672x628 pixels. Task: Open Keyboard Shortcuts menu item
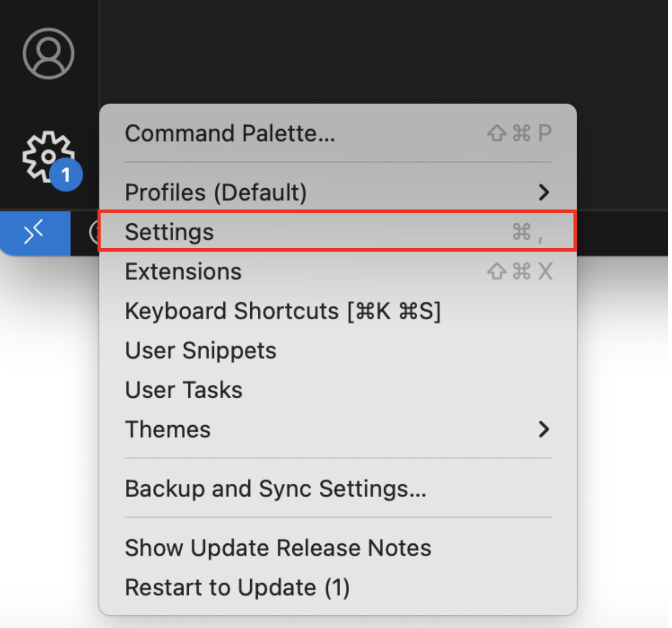(282, 311)
